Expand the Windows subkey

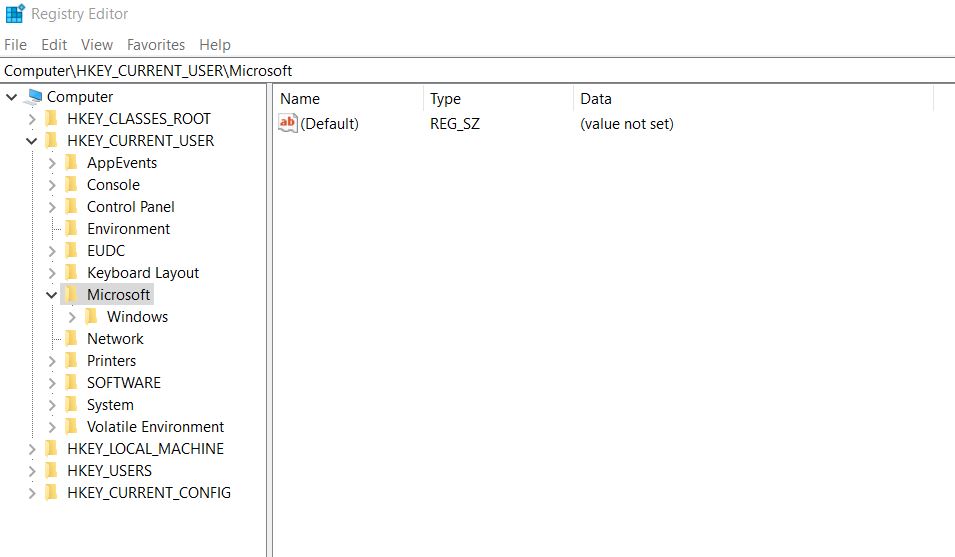coord(72,317)
